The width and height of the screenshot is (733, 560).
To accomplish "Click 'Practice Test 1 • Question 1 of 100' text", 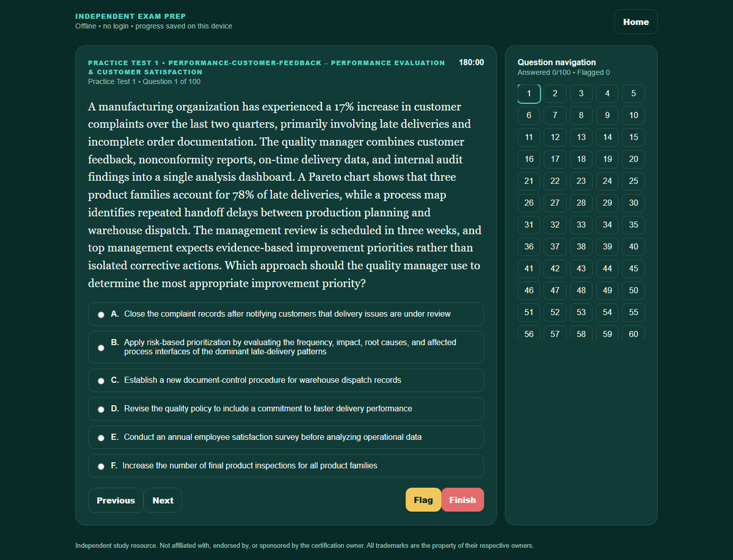I will [144, 82].
